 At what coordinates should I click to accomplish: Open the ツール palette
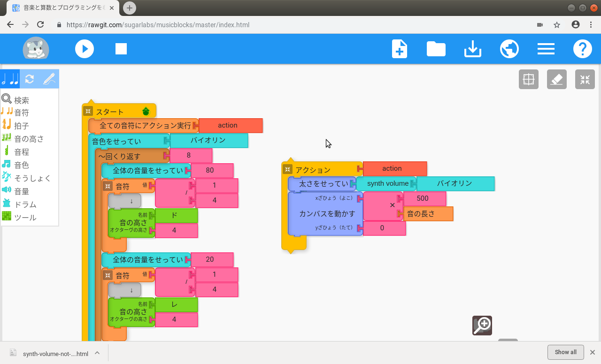point(19,218)
